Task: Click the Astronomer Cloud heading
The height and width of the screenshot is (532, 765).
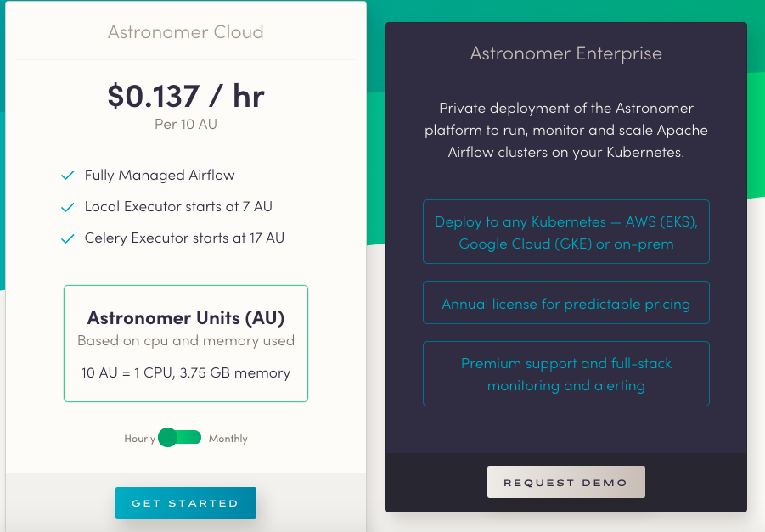Action: pyautogui.click(x=186, y=31)
